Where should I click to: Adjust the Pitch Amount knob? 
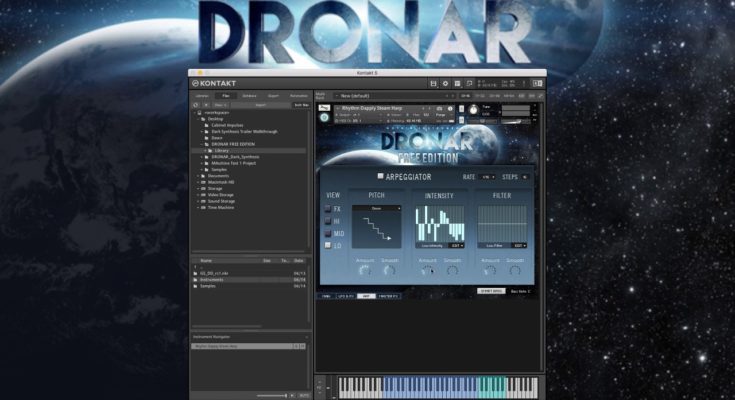click(364, 269)
